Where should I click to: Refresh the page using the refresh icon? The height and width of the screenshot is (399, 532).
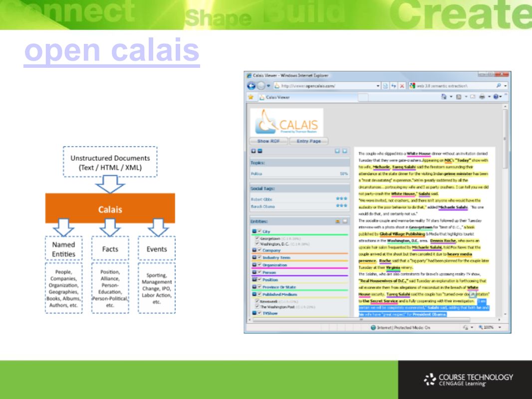(394, 86)
